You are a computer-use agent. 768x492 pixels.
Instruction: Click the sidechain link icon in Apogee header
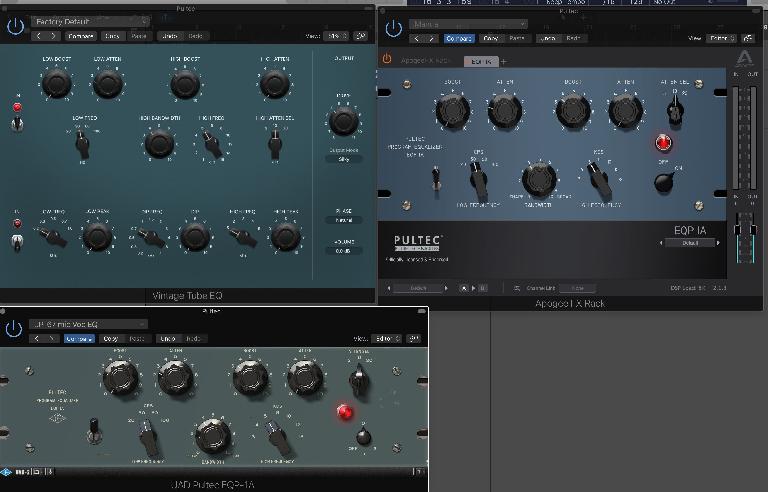point(747,38)
